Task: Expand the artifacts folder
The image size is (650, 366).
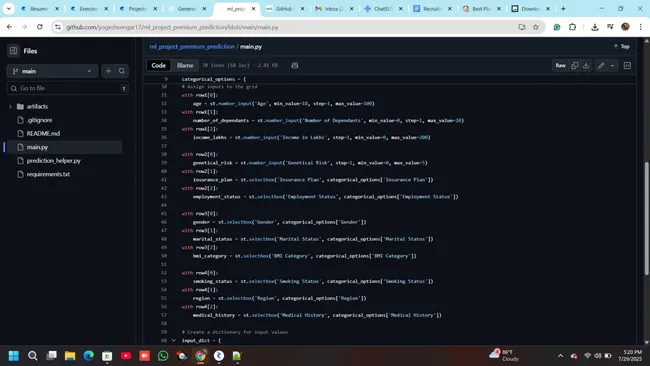Action: 10,107
